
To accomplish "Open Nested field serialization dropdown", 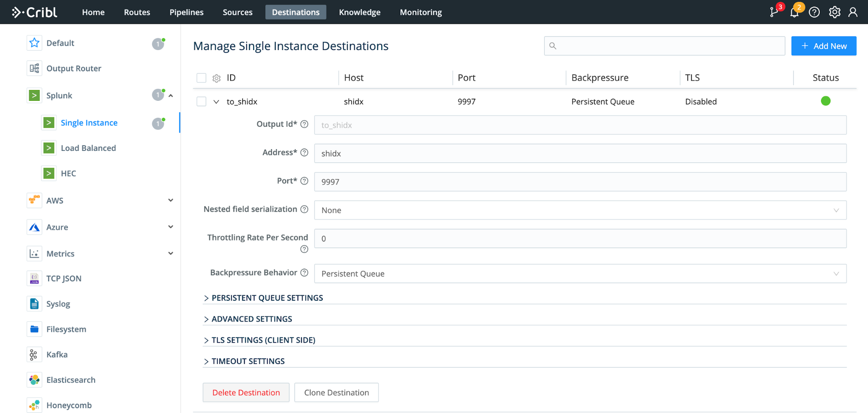I will click(580, 210).
